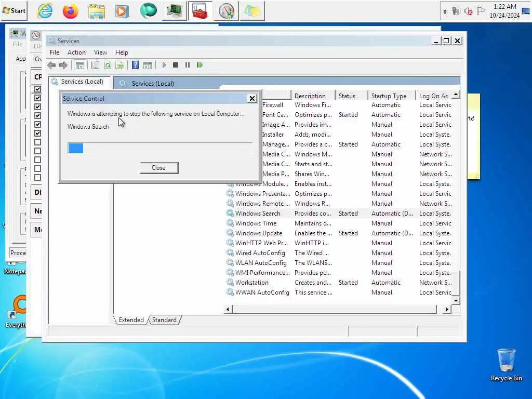Click the Pause Service icon

pos(188,65)
